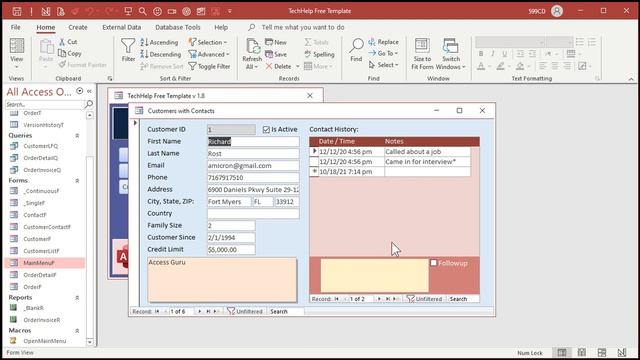Screen dimensions: 640x360
Task: Open the Help tab
Action: [221, 27]
